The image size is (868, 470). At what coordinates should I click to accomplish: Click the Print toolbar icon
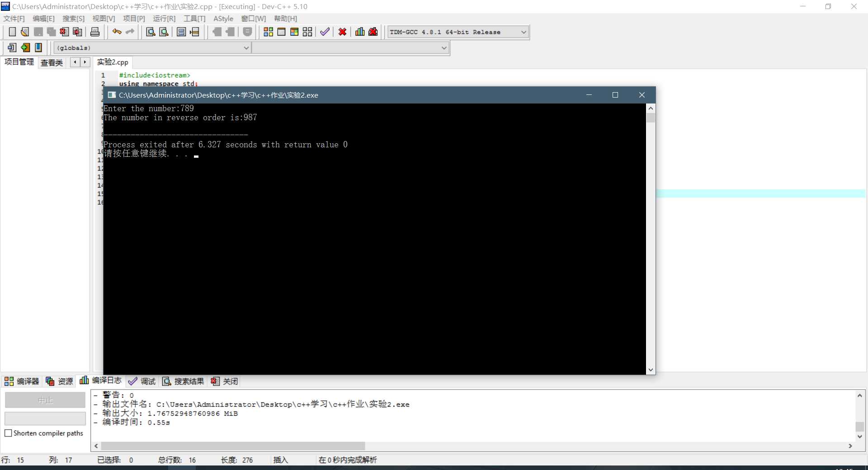click(95, 32)
